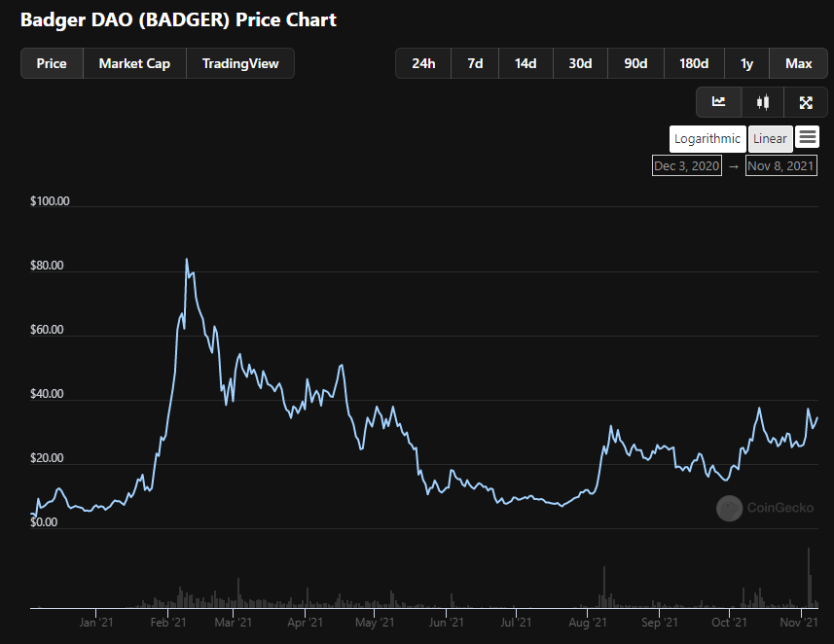
Task: Select the $60.00 axis label
Action: [x=47, y=330]
